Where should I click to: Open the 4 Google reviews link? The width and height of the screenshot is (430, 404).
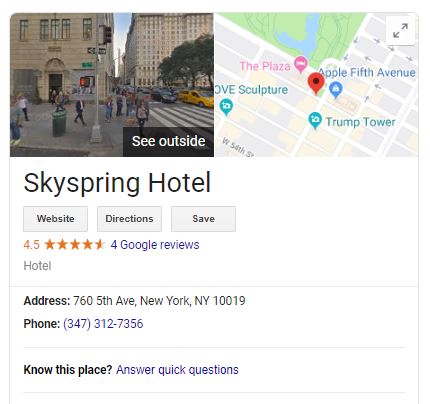coord(155,245)
